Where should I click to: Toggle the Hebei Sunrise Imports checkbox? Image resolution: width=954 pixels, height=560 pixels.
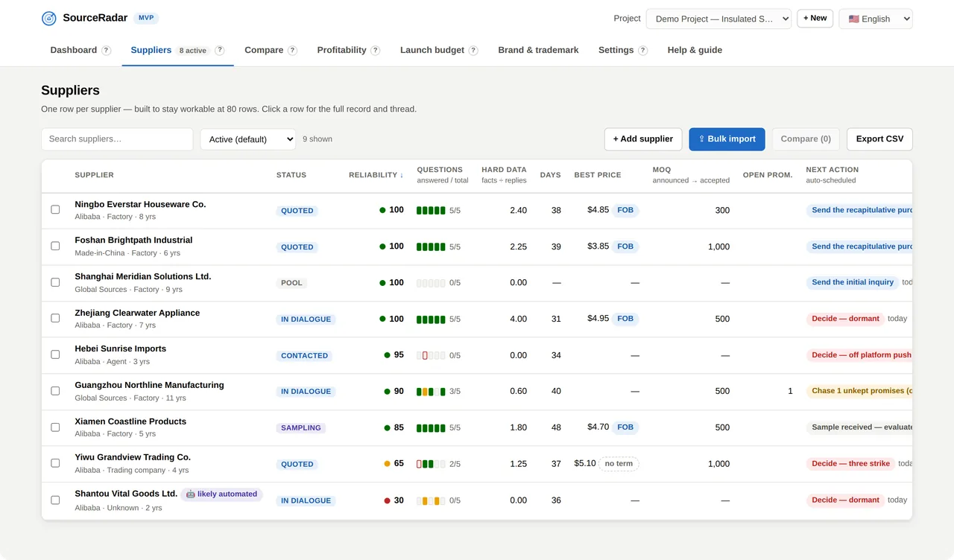[x=55, y=355]
